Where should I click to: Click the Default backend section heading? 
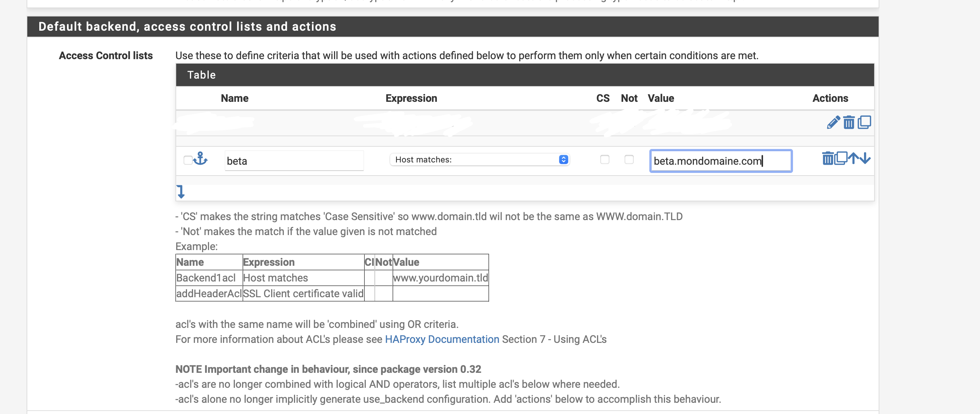pyautogui.click(x=187, y=27)
